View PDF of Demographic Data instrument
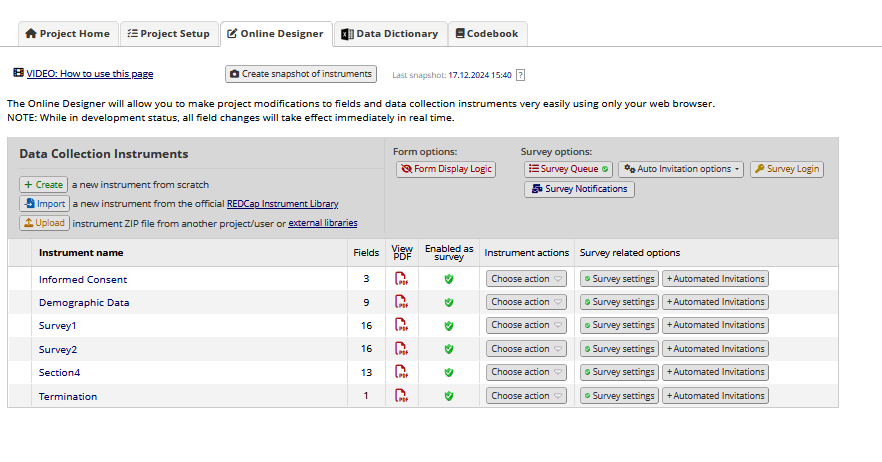 click(x=402, y=302)
